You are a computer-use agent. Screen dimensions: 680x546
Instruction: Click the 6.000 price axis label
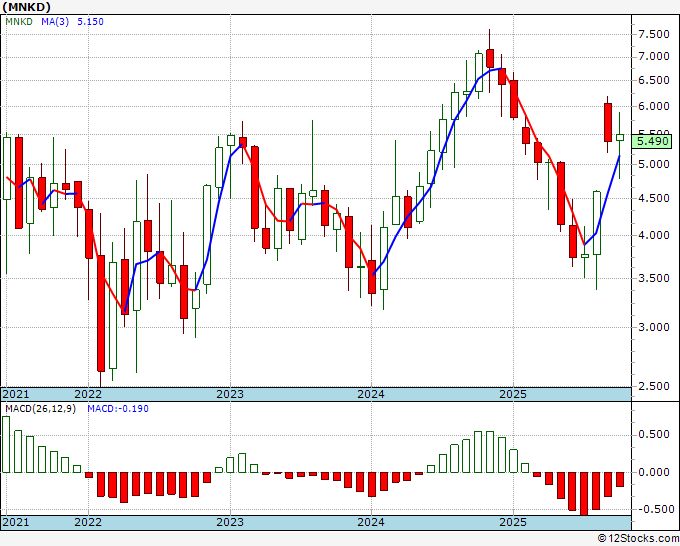click(x=654, y=106)
